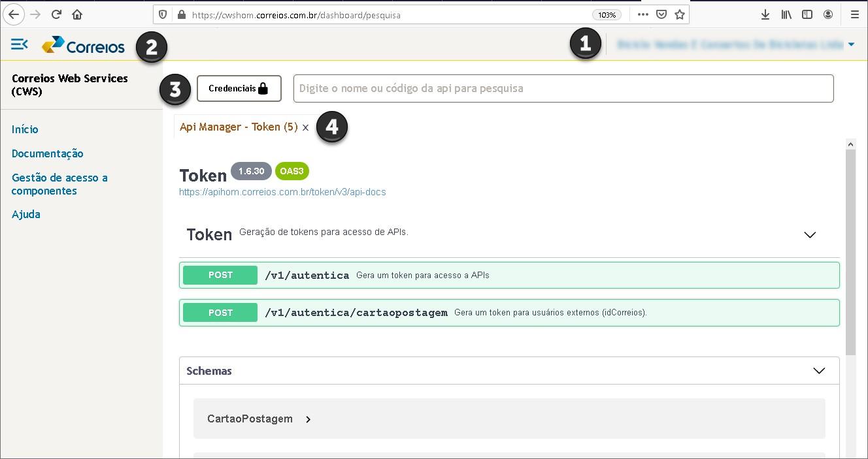Expand POST /v1/autentica/cartaopostagem operation
This screenshot has width=868, height=459.
509,312
